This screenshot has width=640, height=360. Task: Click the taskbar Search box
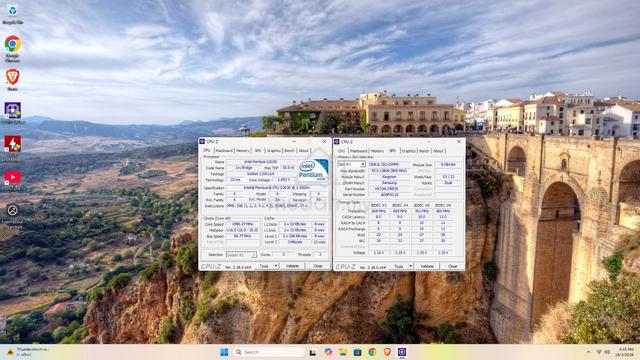click(269, 352)
